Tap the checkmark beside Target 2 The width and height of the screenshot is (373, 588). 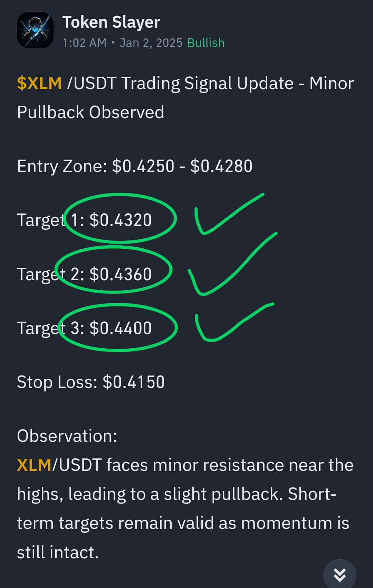(x=232, y=264)
